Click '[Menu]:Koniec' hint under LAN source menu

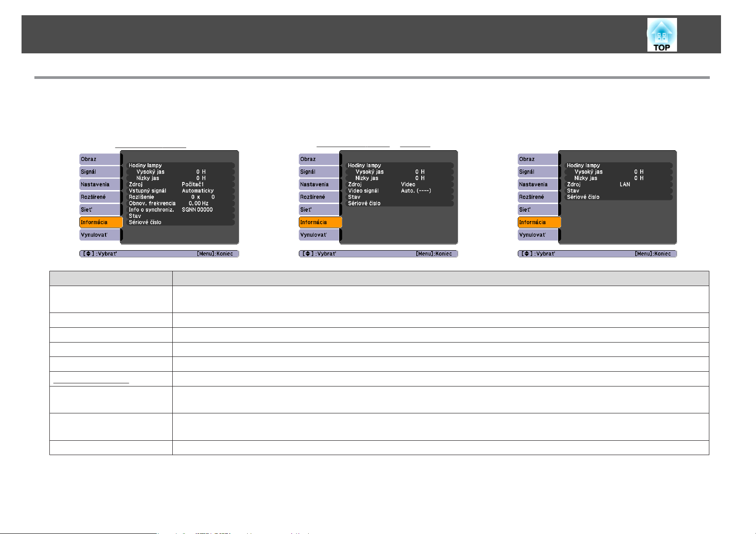pos(653,254)
